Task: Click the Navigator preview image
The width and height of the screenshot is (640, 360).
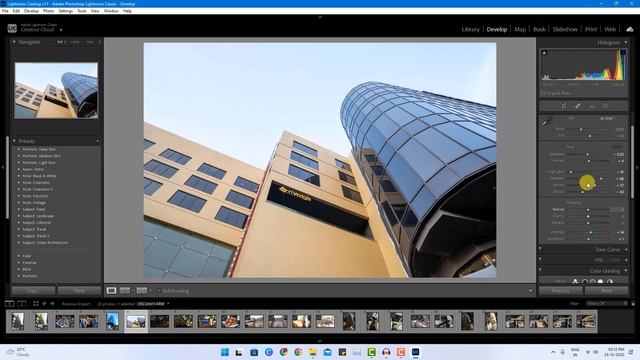Action: 56,91
